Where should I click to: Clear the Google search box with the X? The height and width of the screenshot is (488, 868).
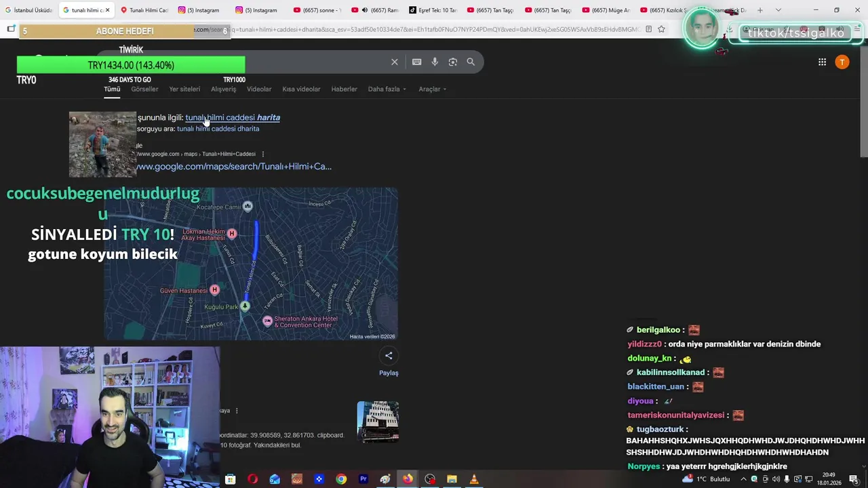[x=395, y=62]
